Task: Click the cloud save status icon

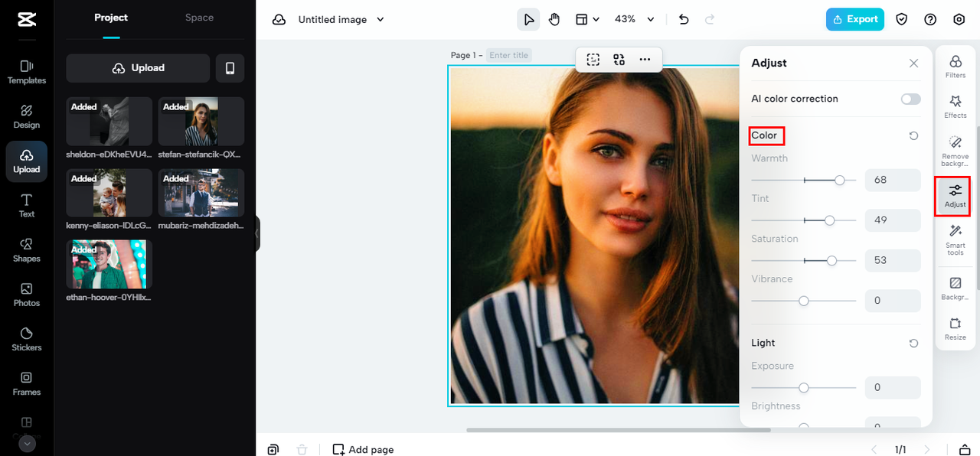Action: click(279, 19)
